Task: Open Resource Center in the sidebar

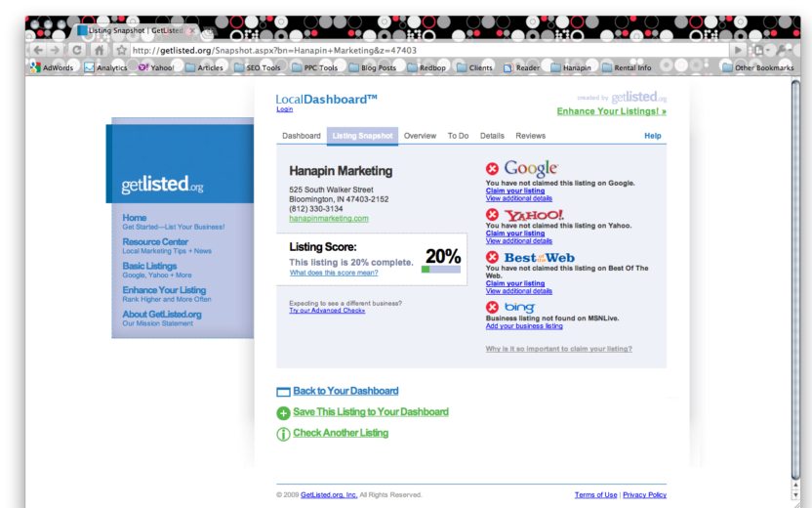Action: tap(155, 241)
